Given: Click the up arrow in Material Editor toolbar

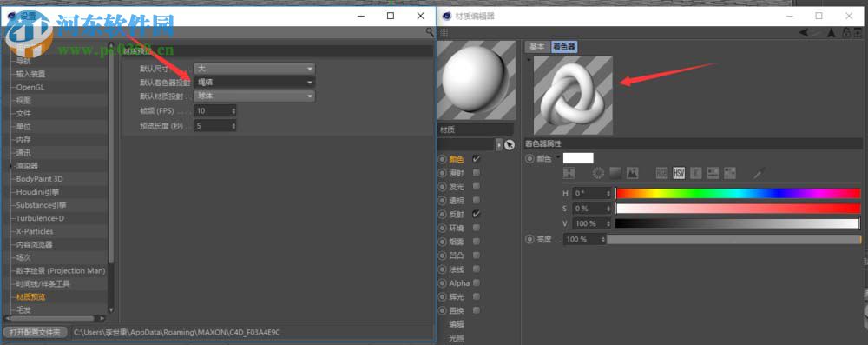Looking at the screenshot, I should pyautogui.click(x=831, y=33).
